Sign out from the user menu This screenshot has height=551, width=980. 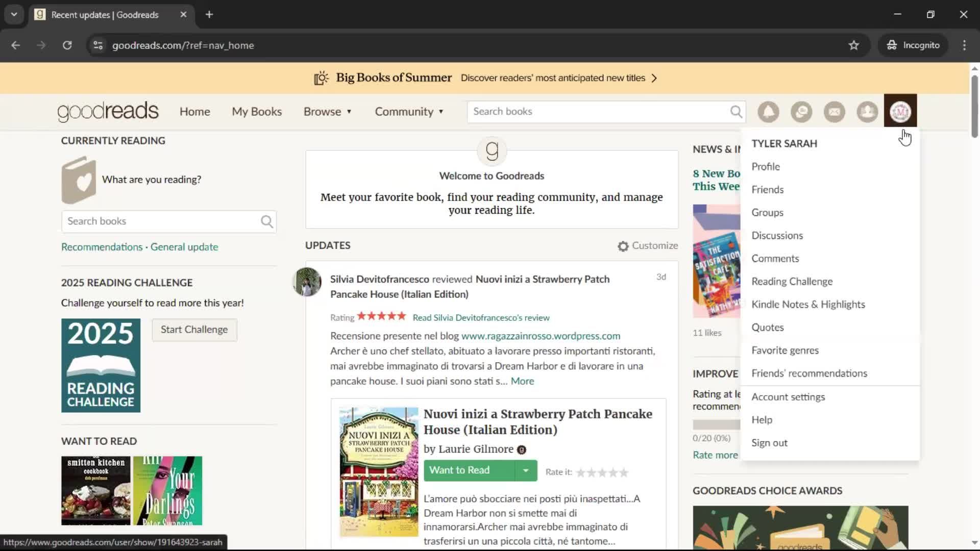(x=769, y=443)
